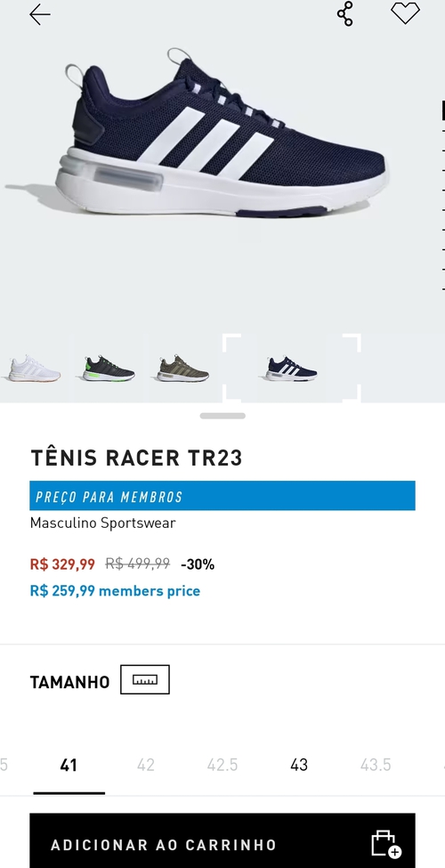This screenshot has height=868, width=445.
Task: Tap the main navy shoe product image
Action: click(222, 135)
